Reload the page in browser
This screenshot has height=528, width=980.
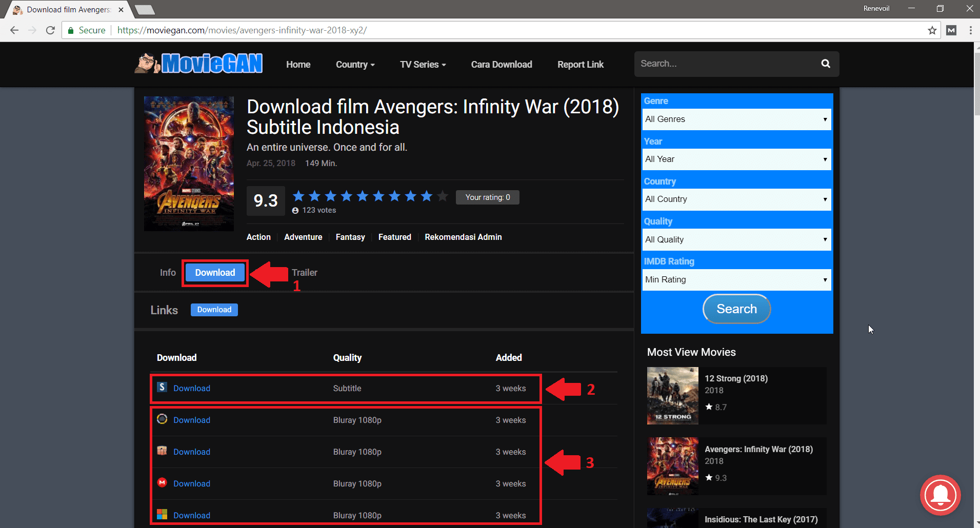coord(50,30)
